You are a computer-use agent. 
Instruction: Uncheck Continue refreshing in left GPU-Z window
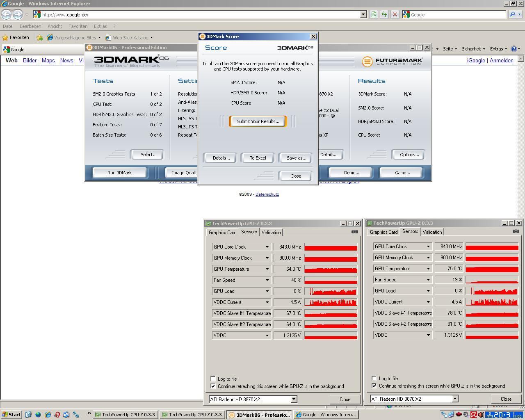click(x=213, y=386)
